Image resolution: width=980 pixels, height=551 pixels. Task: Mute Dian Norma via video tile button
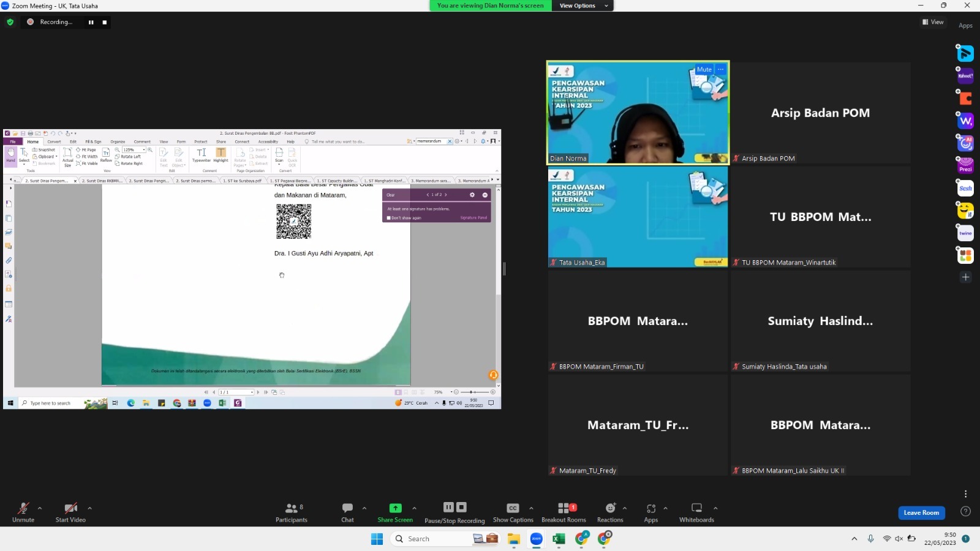click(x=704, y=70)
